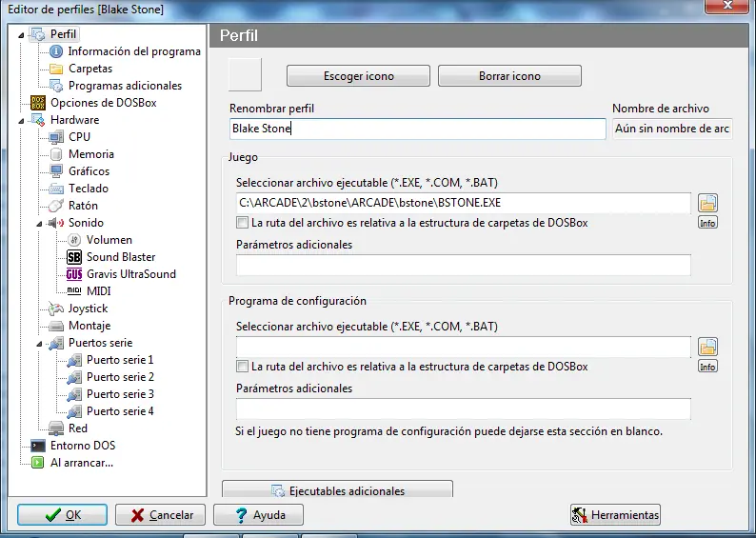
Task: Click the empty profile icon preview box
Action: (245, 74)
